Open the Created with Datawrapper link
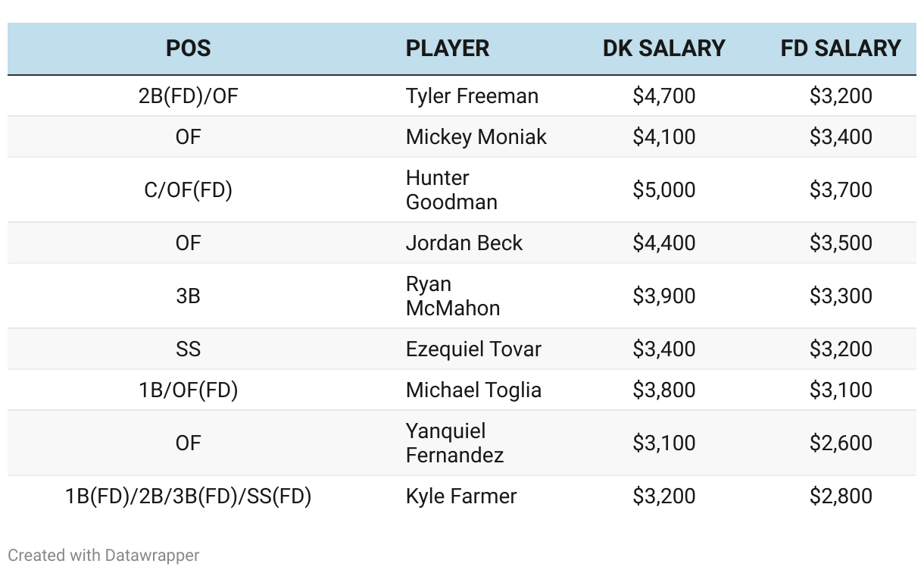Screen dimensions: 924x573 (104, 556)
